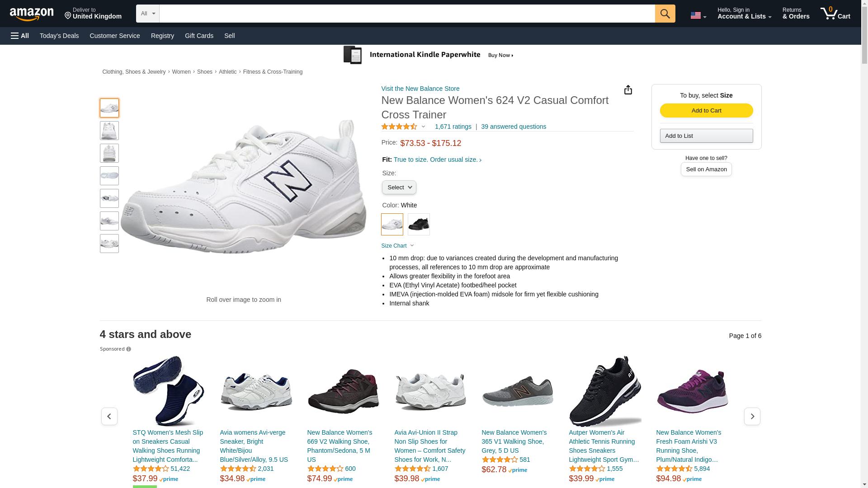Screen dimensions: 868x488
Task: Open the 39 answered questions link
Action: tap(513, 127)
